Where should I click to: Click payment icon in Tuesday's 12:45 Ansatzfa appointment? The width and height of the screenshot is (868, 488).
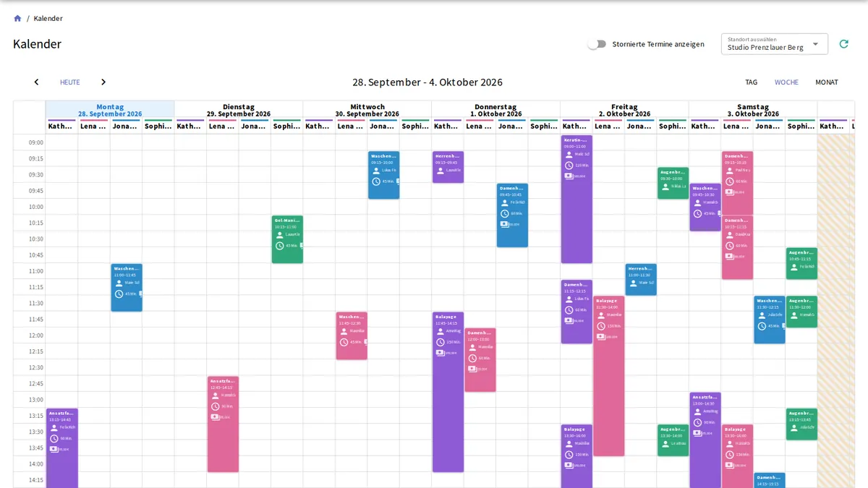(215, 417)
